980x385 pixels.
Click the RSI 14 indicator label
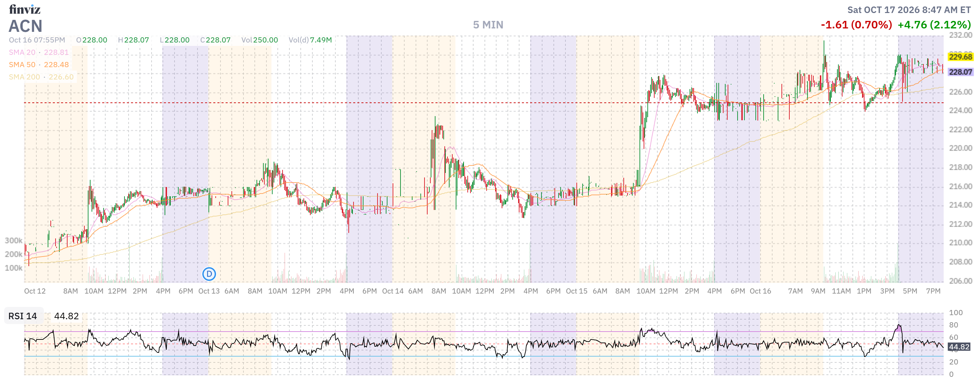[23, 316]
